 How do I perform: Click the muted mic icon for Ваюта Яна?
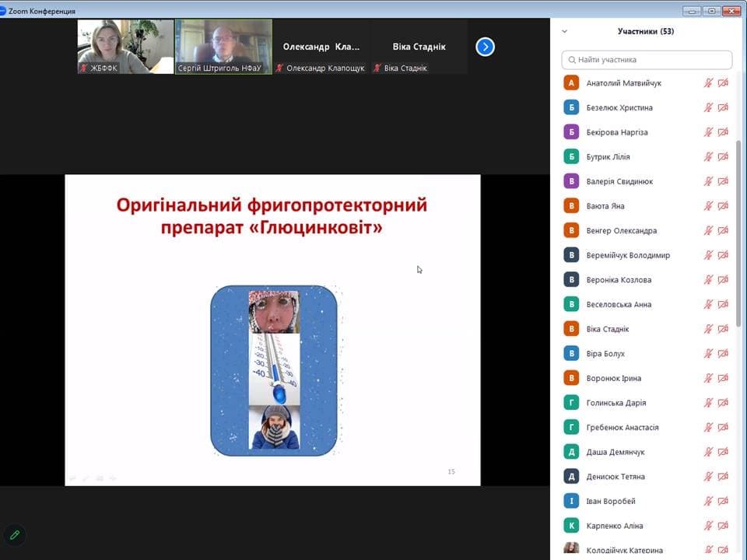pyautogui.click(x=708, y=205)
